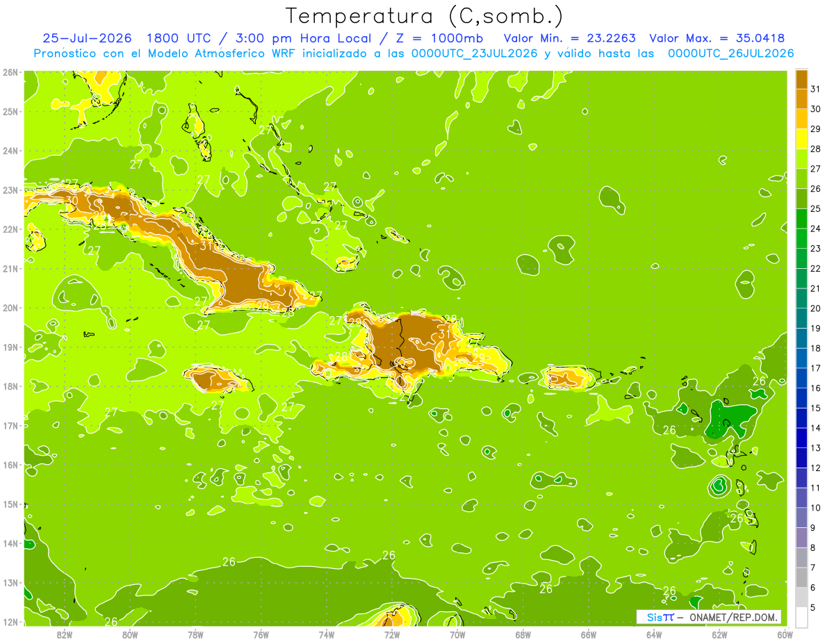Click the '20N' latitude axis label
834x644 pixels.
click(x=10, y=308)
